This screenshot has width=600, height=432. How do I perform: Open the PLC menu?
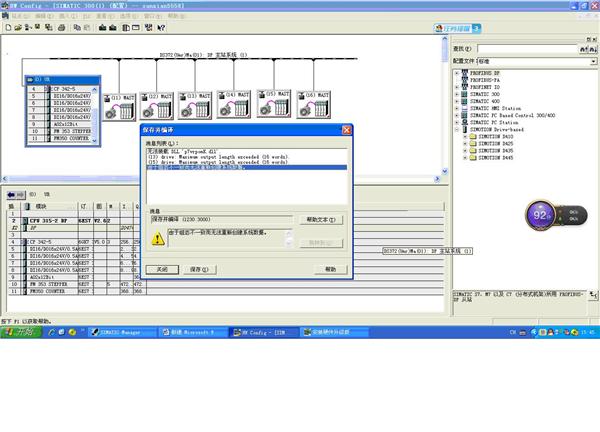(x=87, y=16)
